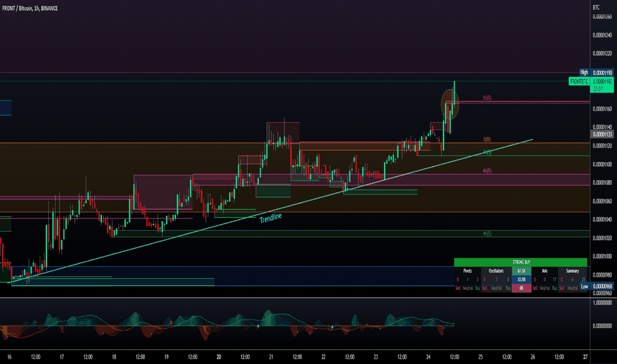Click the D(R) daily resistance label
The width and height of the screenshot is (617, 364).
pos(487,140)
